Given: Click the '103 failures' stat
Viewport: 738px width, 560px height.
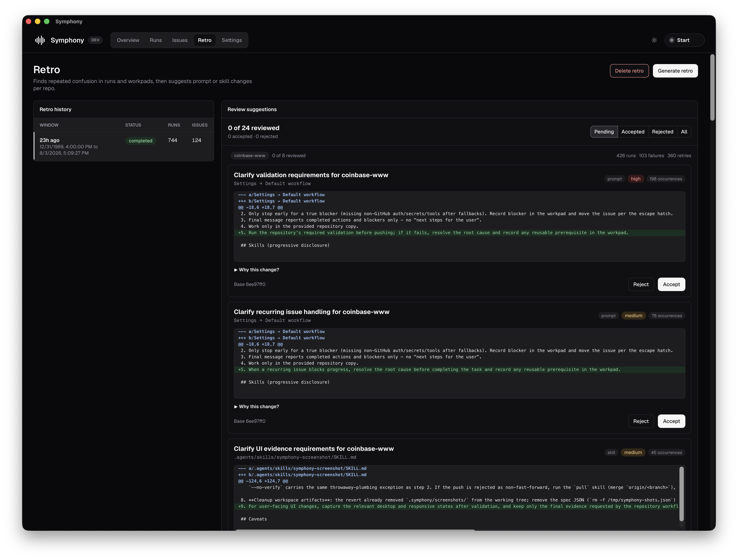Looking at the screenshot, I should click(651, 156).
